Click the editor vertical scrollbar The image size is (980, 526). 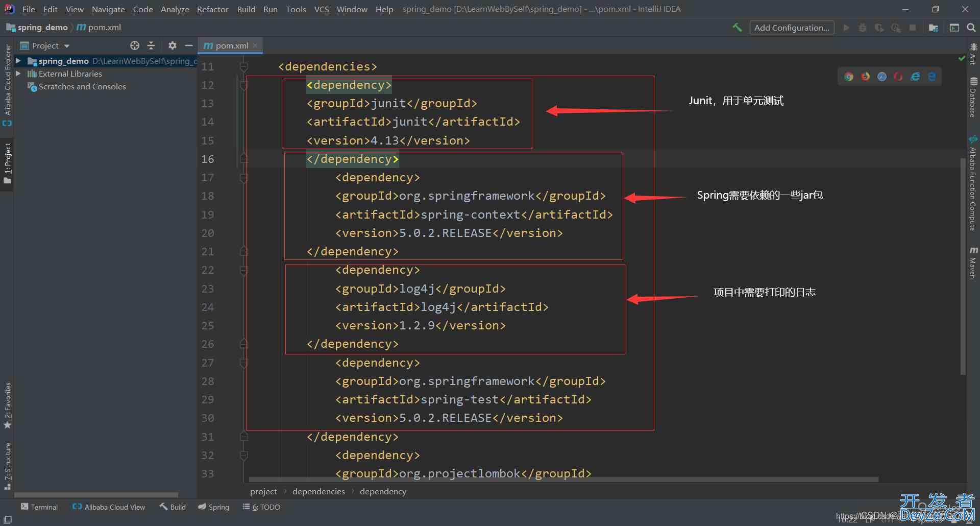click(963, 266)
